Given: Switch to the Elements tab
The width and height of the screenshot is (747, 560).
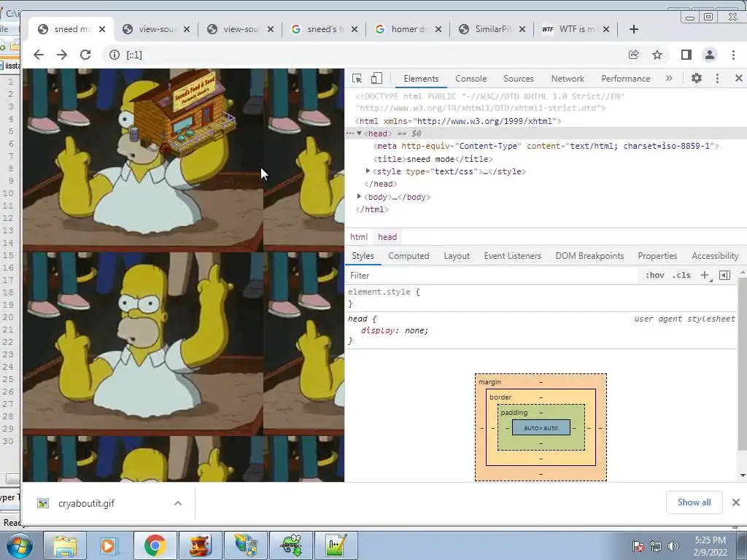Looking at the screenshot, I should tap(421, 79).
